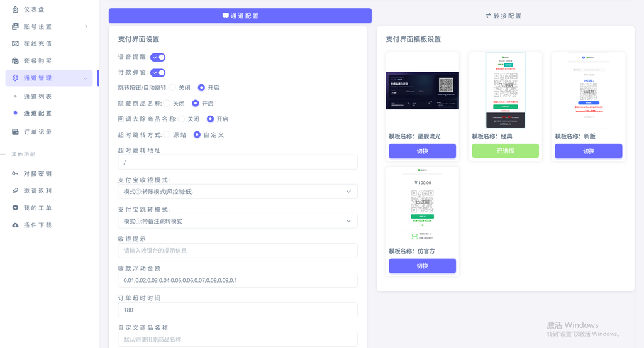Viewport: 644px width, 348px height.
Task: Click the 我的工单 chat icon
Action: [x=15, y=208]
